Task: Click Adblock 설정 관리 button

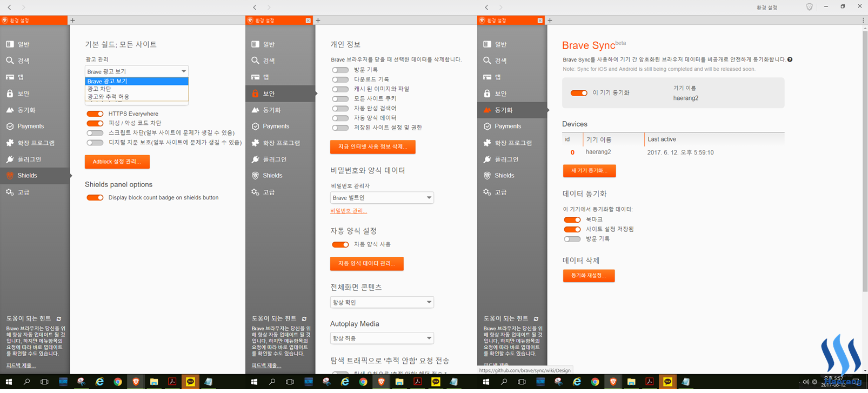Action: pyautogui.click(x=117, y=162)
